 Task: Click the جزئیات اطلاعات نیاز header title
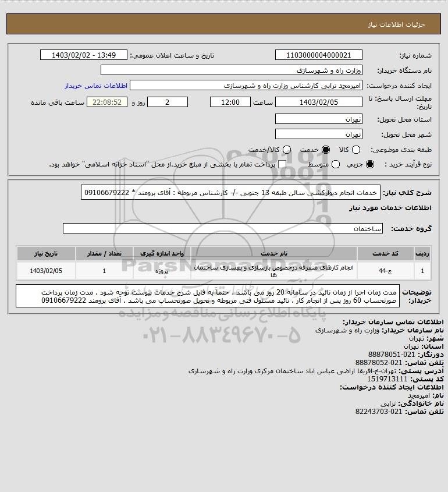397,24
